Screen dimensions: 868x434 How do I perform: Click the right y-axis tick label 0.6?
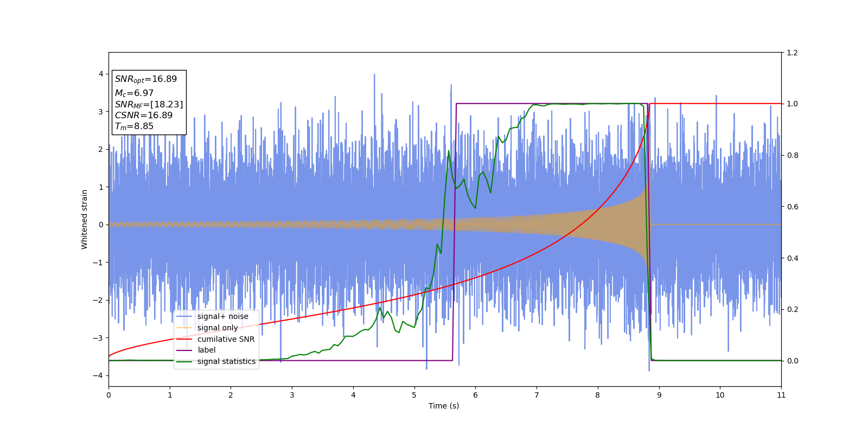point(792,207)
